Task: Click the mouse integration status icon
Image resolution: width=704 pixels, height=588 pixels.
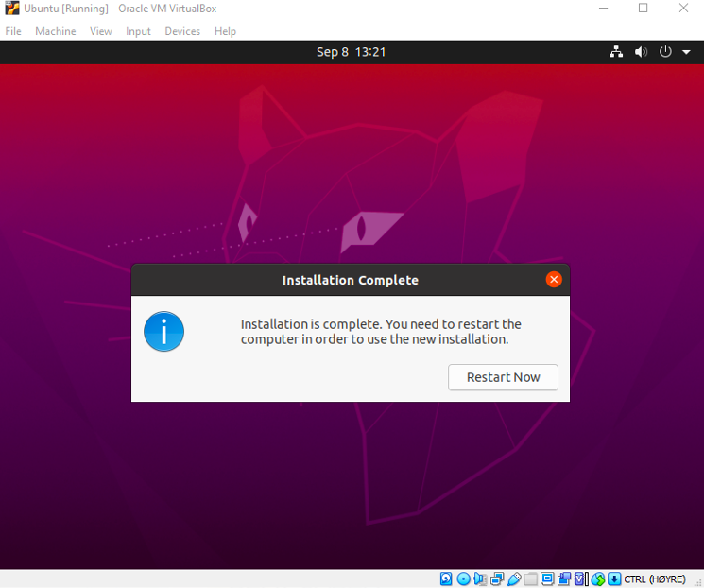Action: (x=598, y=579)
